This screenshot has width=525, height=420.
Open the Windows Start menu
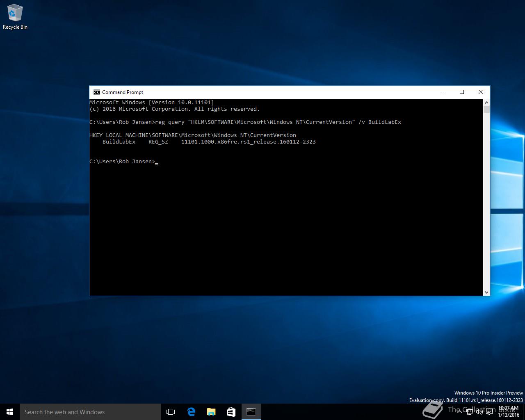10,412
